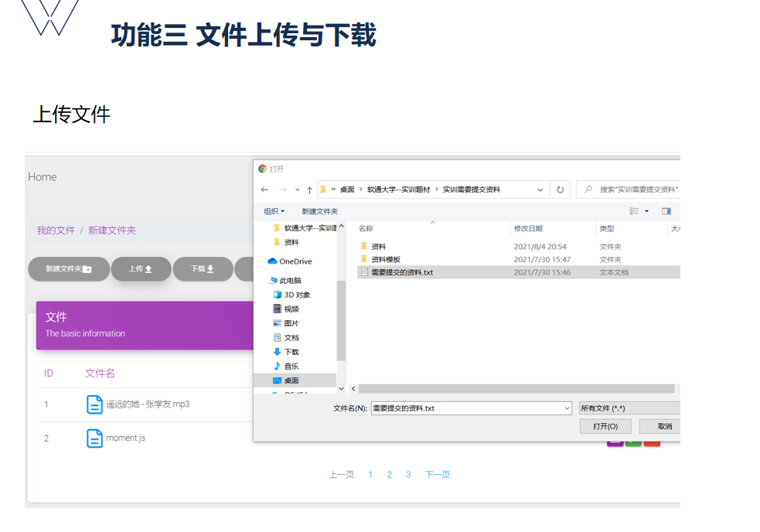760x532 pixels.
Task: Select the file 需要提交的资料.txt
Action: (519, 272)
